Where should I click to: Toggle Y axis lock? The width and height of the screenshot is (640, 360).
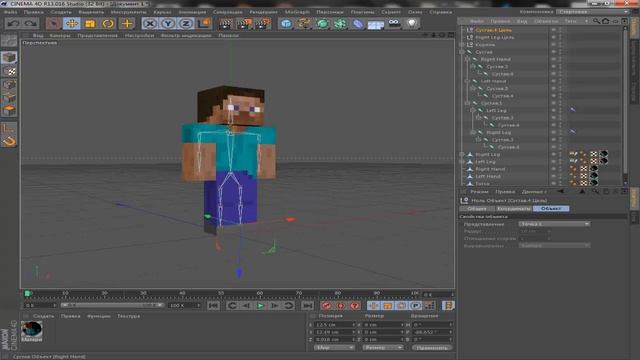coord(168,24)
